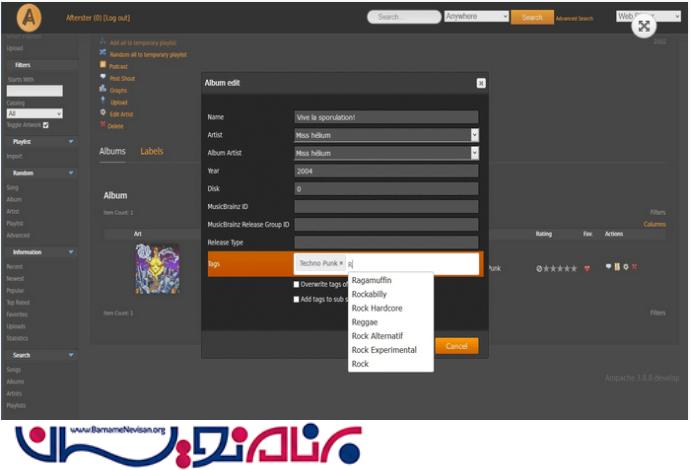Viewport: 690px width, 470px height.
Task: Open the Advanced Search link
Action: pyautogui.click(x=574, y=18)
